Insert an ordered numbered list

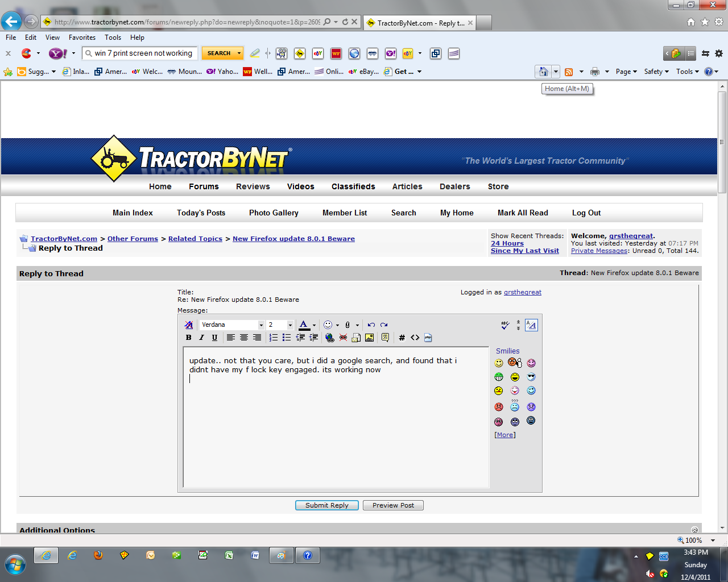click(x=274, y=338)
